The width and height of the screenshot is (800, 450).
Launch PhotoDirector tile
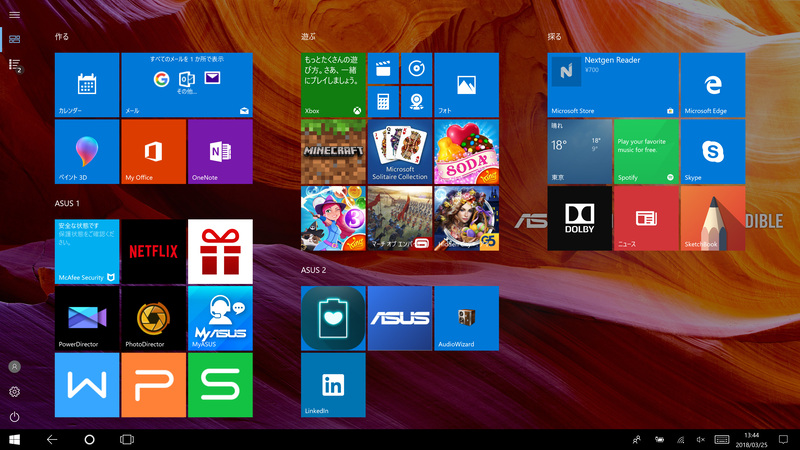pyautogui.click(x=154, y=318)
